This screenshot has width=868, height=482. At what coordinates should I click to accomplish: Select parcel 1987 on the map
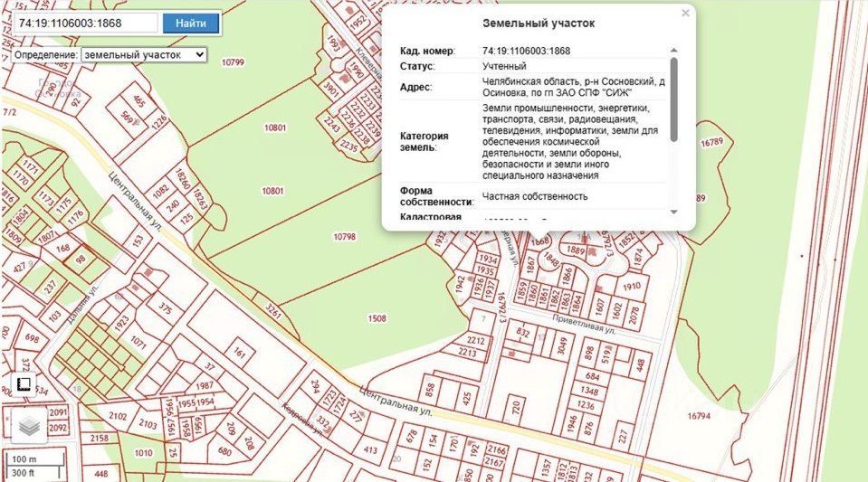205,385
